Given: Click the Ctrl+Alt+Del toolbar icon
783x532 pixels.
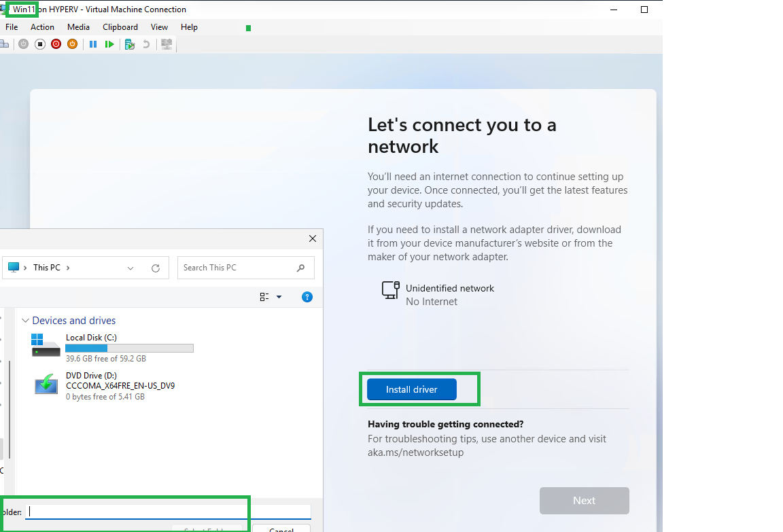Looking at the screenshot, I should click(x=4, y=44).
